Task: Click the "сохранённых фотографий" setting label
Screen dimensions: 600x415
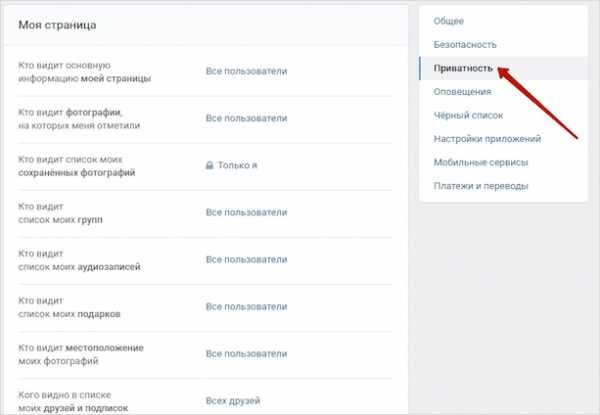Action: click(x=76, y=172)
